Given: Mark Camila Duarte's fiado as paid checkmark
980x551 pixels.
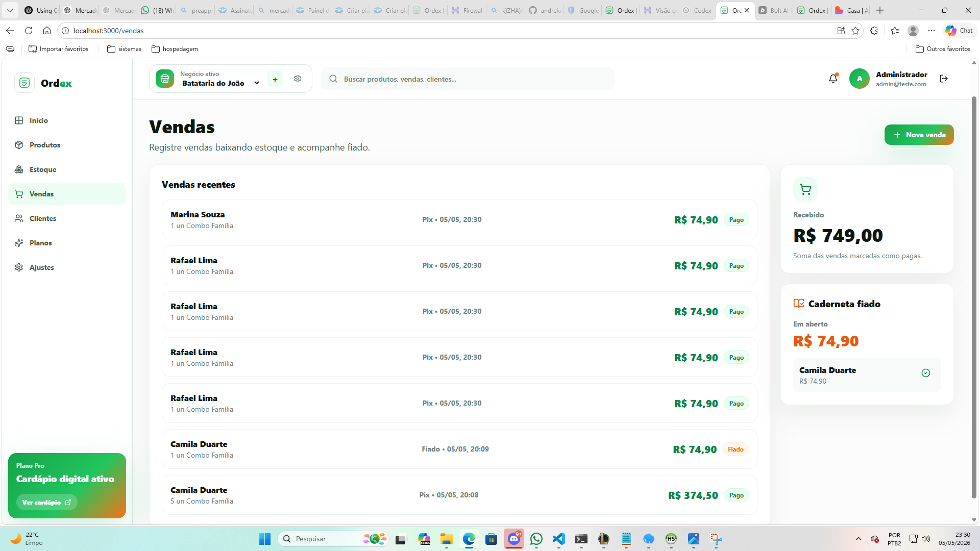Looking at the screenshot, I should (926, 373).
